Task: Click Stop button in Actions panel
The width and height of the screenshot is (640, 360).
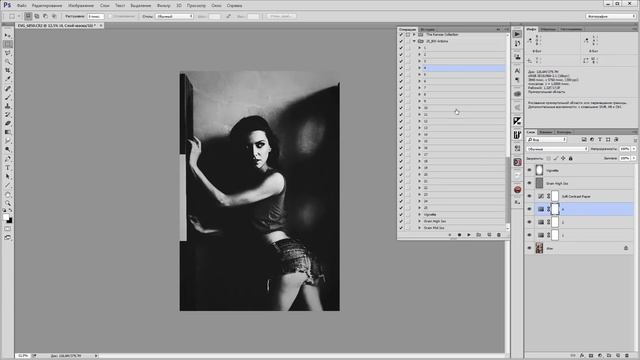Action: click(450, 235)
